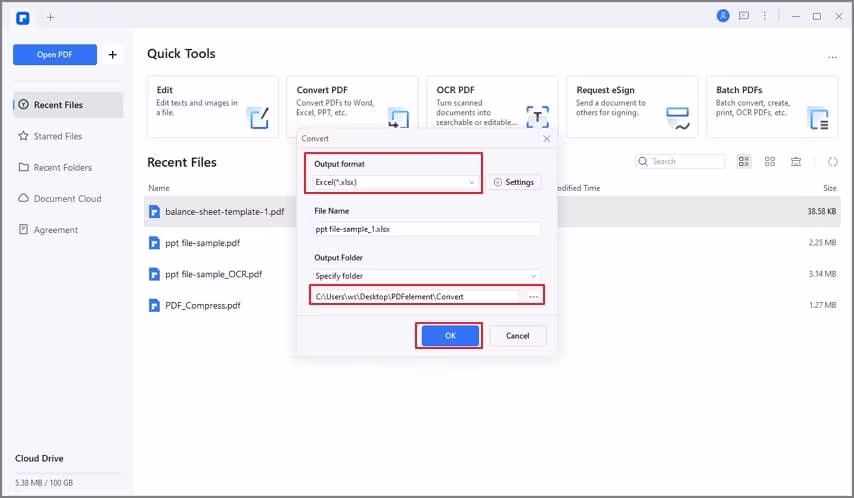
Task: Open the Request eSign quick tool
Action: click(x=632, y=104)
